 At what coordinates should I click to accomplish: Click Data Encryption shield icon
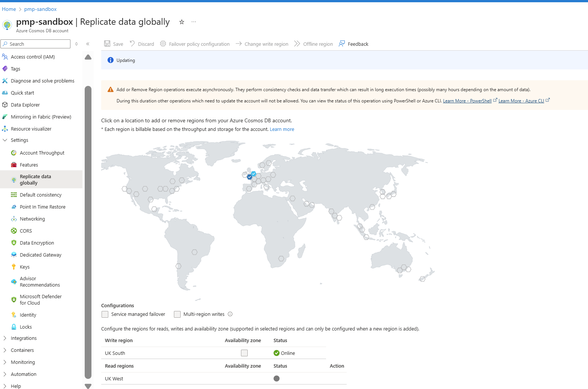click(14, 243)
